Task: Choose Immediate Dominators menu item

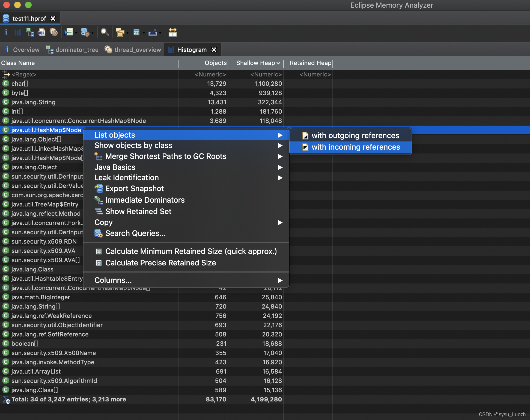Action: pyautogui.click(x=186, y=200)
